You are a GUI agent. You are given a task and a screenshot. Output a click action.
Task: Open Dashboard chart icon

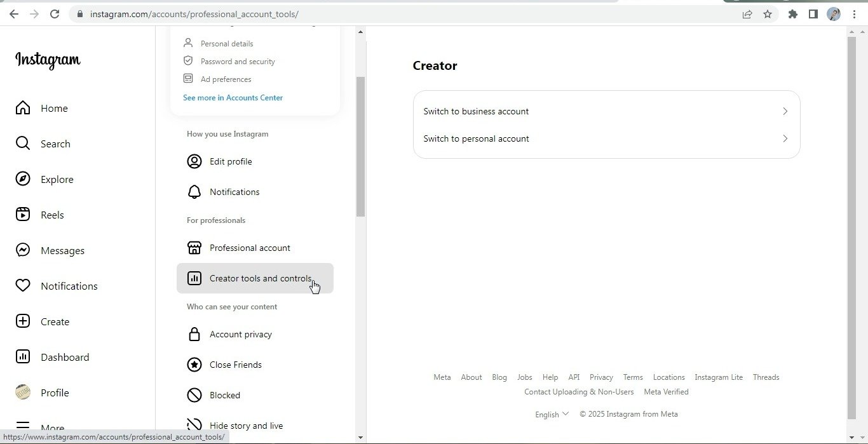coord(23,357)
